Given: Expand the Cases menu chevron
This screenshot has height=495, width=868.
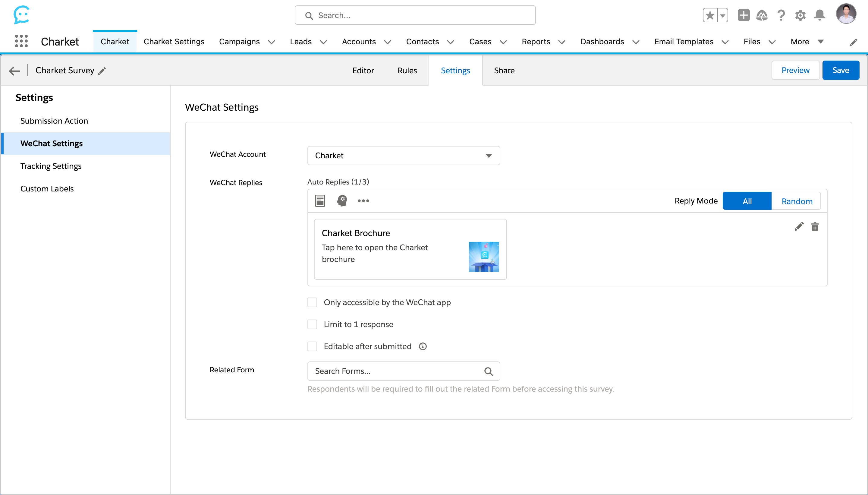Looking at the screenshot, I should (503, 42).
